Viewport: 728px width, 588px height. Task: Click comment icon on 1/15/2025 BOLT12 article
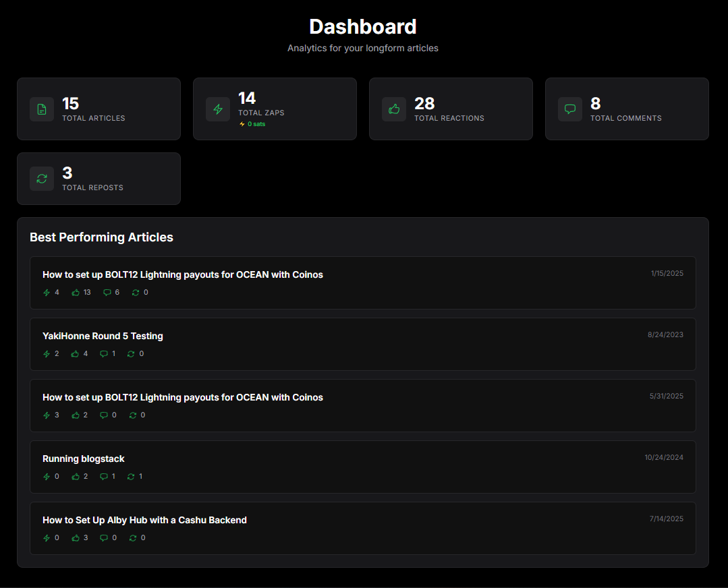[107, 293]
